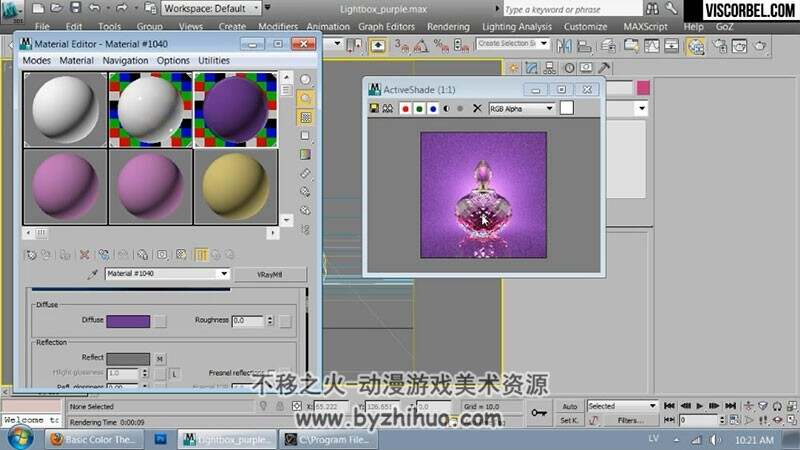Screen dimensions: 800x450
Task: Open the Graph Editors menu
Action: pos(386,26)
